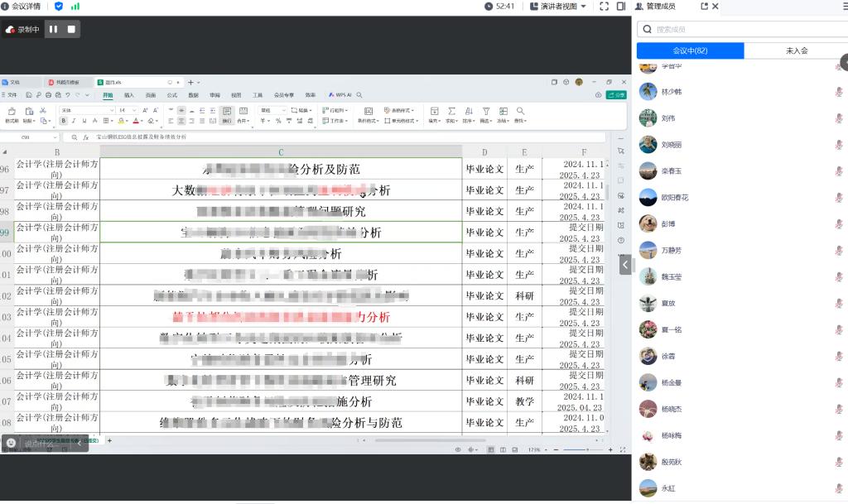Viewport: 848px width, 504px height.
Task: Enter full screen meeting view
Action: coord(604,7)
